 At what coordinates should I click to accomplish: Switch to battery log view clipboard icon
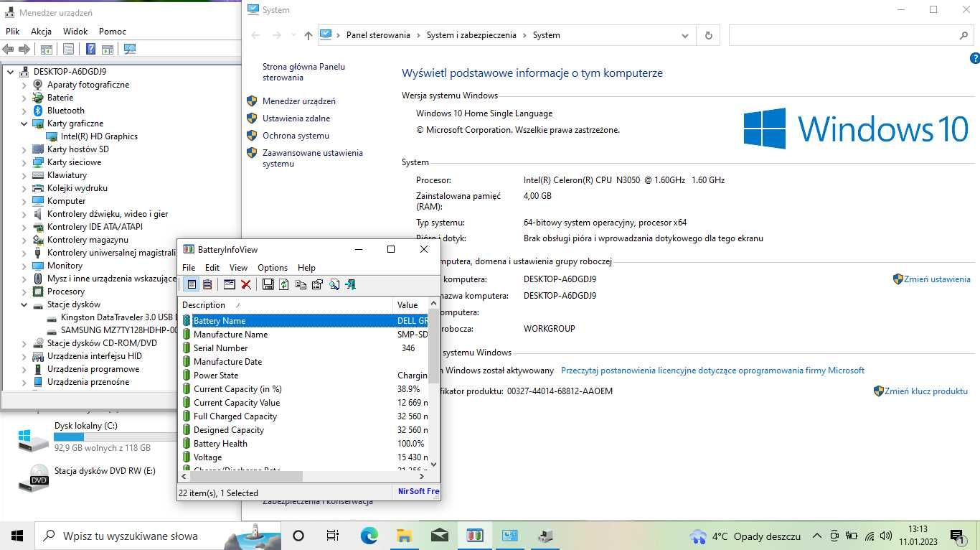207,284
